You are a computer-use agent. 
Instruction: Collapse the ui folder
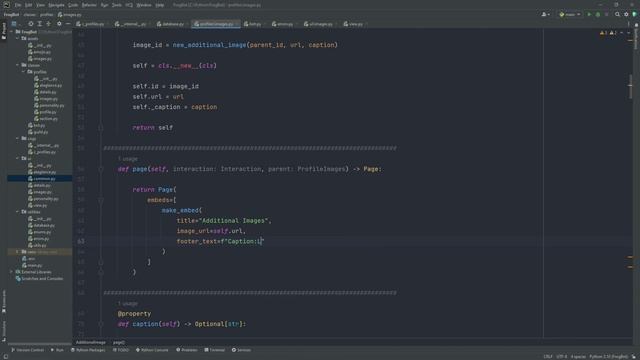[18, 158]
